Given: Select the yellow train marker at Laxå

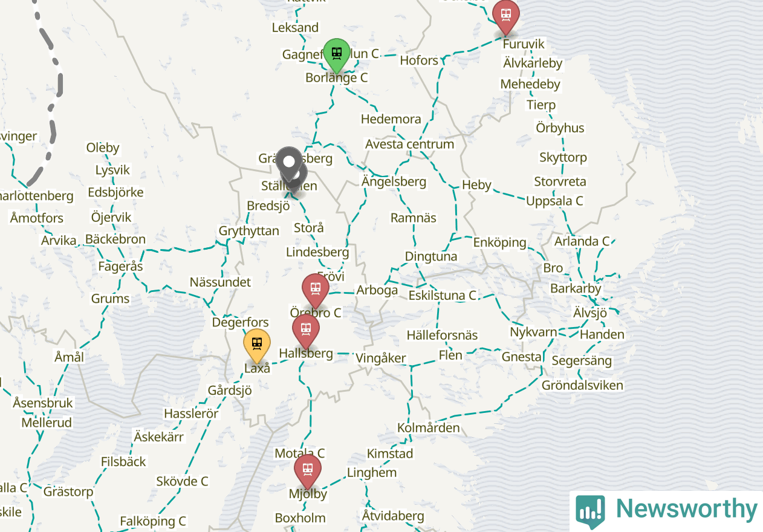Looking at the screenshot, I should (257, 346).
